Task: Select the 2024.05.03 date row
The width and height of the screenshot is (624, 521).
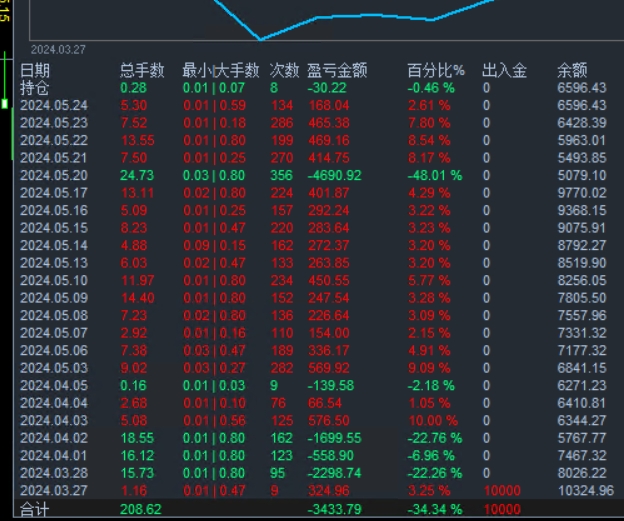Action: pos(54,368)
